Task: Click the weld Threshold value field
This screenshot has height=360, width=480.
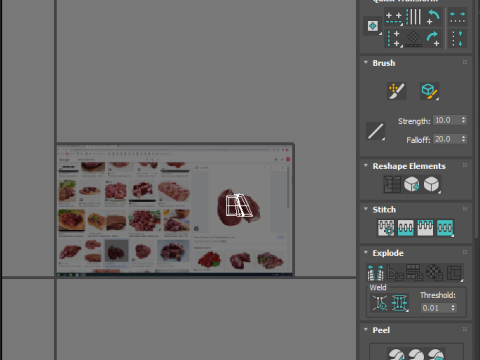Action: click(435, 308)
